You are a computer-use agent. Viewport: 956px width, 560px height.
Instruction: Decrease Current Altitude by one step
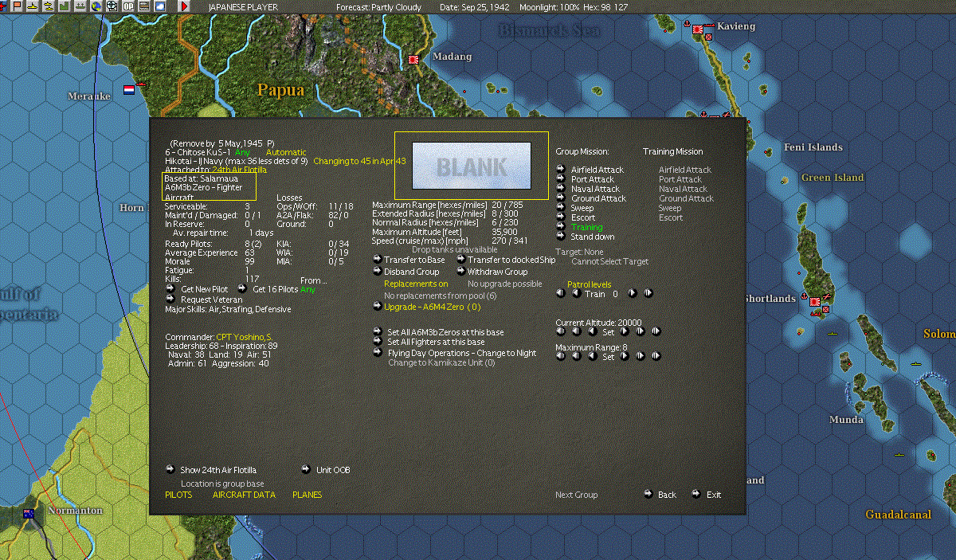click(592, 331)
